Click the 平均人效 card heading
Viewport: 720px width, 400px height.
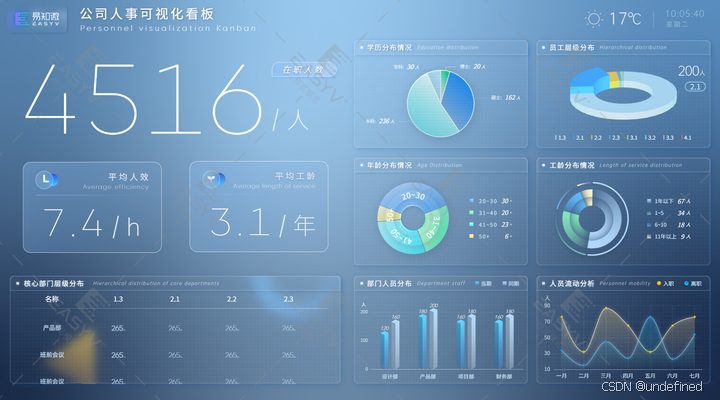[128, 177]
